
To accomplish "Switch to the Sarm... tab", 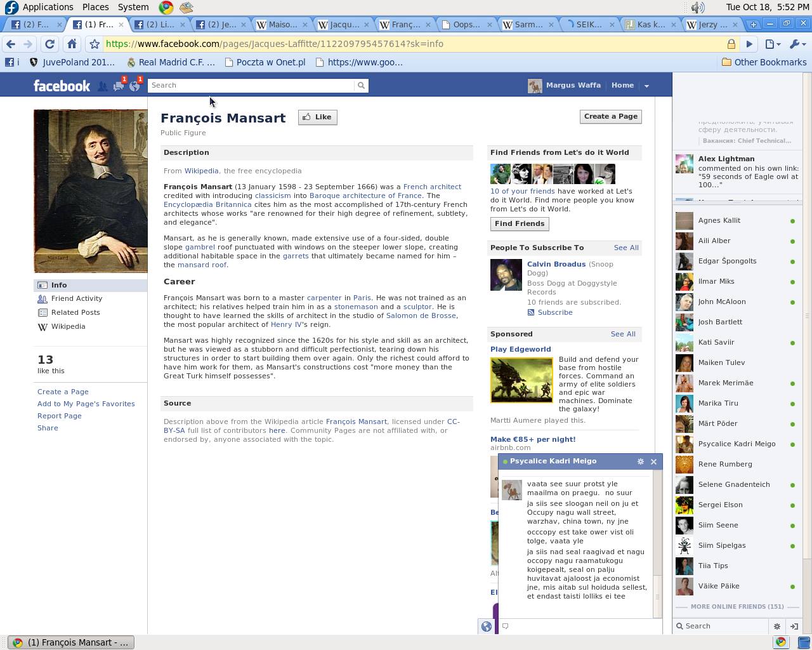I will point(528,24).
